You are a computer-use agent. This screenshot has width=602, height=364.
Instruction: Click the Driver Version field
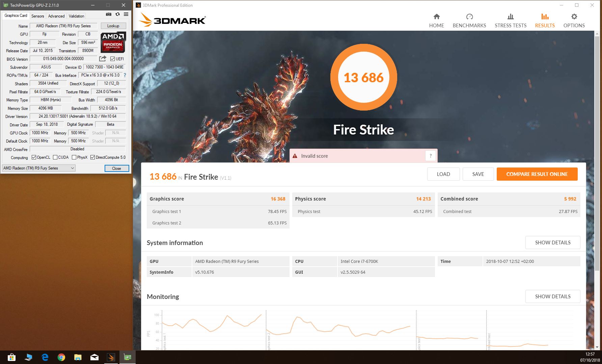click(x=78, y=116)
